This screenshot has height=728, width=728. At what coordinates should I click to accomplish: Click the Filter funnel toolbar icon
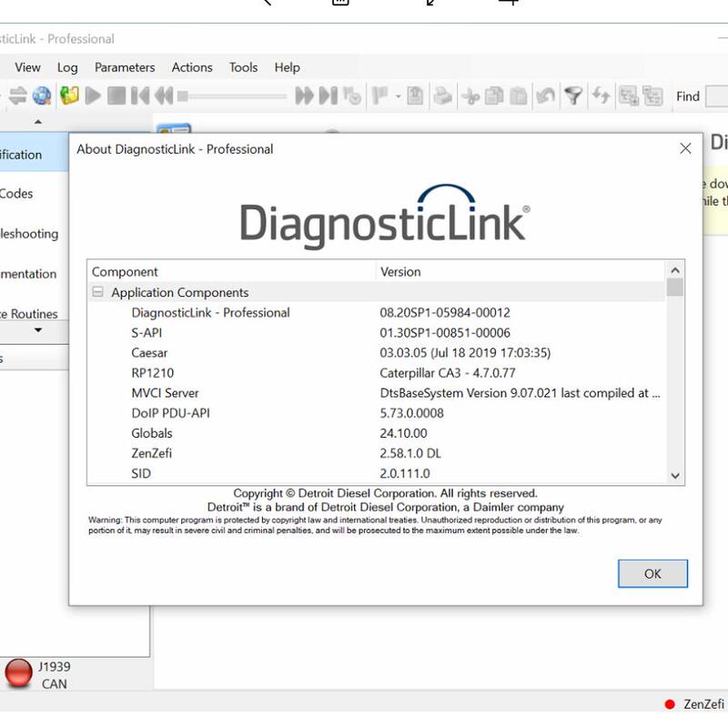pyautogui.click(x=573, y=96)
